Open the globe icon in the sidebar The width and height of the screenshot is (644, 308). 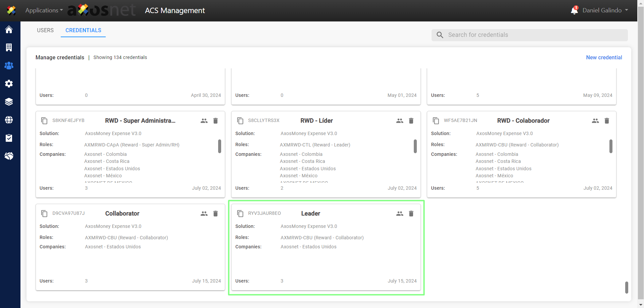(9, 120)
